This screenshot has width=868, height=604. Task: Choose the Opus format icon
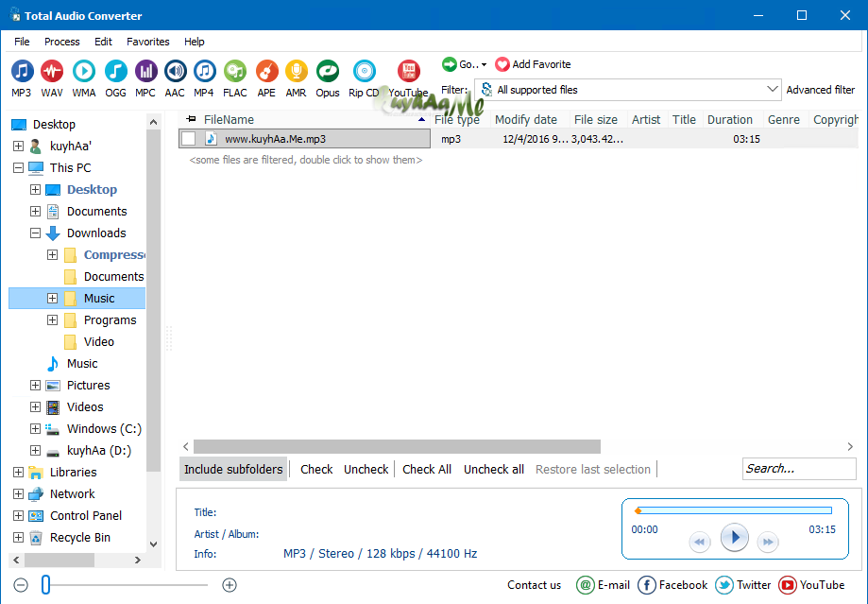point(327,72)
